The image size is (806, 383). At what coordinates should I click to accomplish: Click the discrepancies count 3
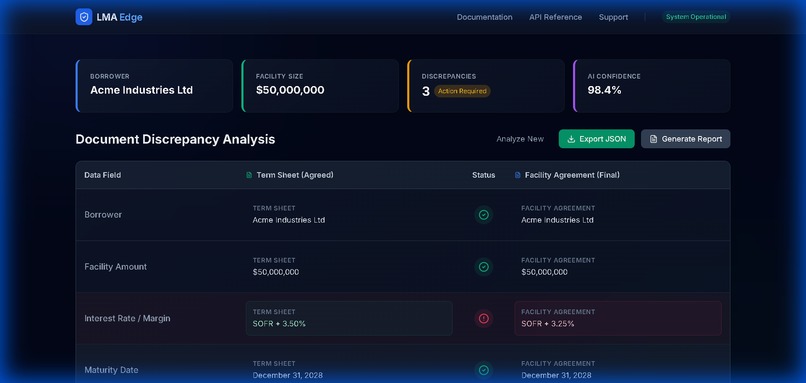[426, 92]
